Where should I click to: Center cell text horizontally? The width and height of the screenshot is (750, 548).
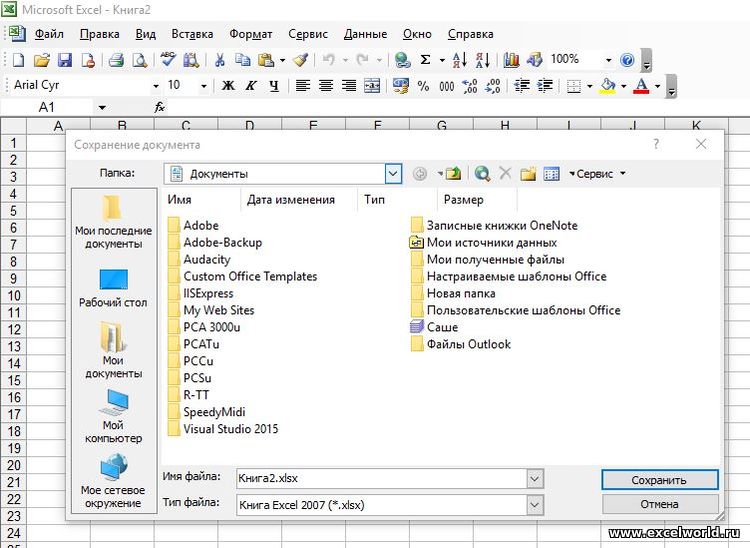click(326, 86)
